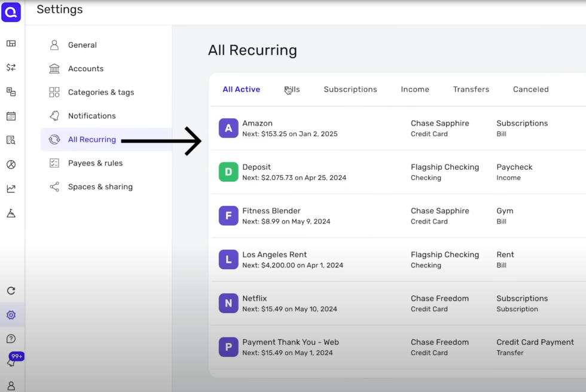This screenshot has height=392, width=586.
Task: Open the help question mark icon
Action: (x=11, y=338)
